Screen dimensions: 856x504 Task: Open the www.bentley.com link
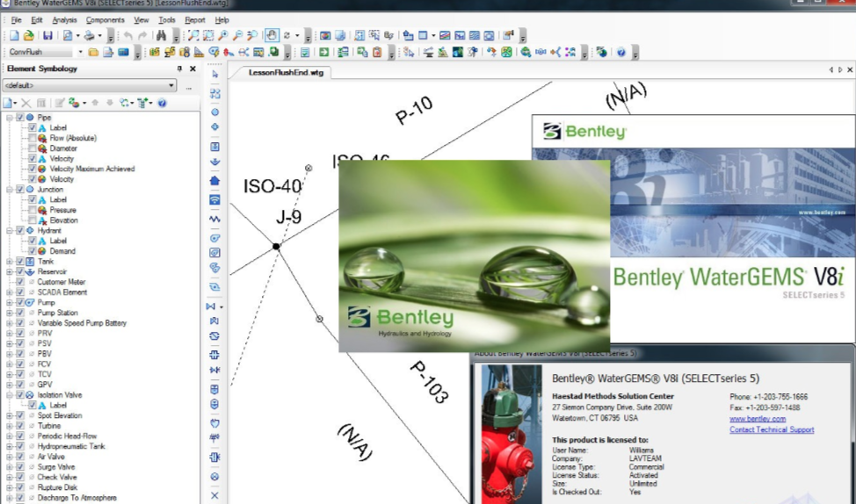pos(757,420)
